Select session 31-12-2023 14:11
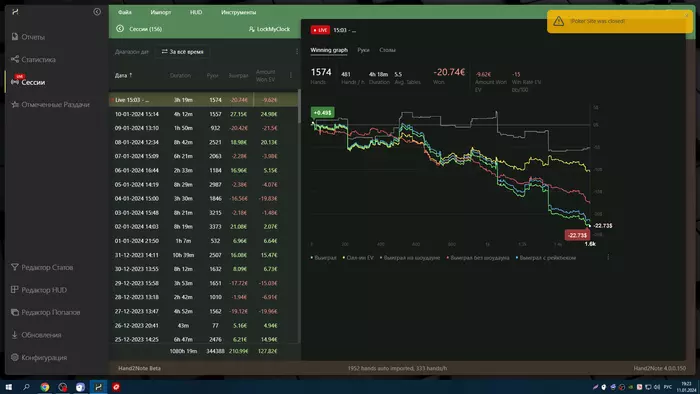The width and height of the screenshot is (700, 394). click(203, 255)
